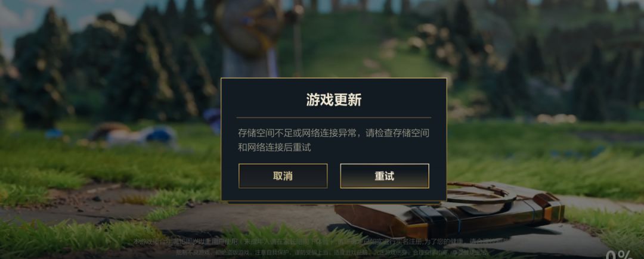Select the 游戏更新 dialog title
The width and height of the screenshot is (644, 259).
coord(333,99)
